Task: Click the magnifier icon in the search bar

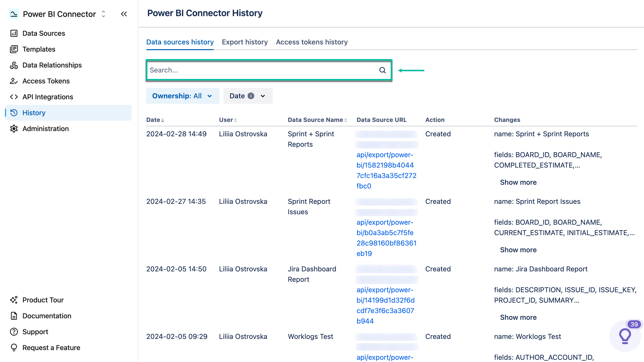Action: tap(382, 70)
